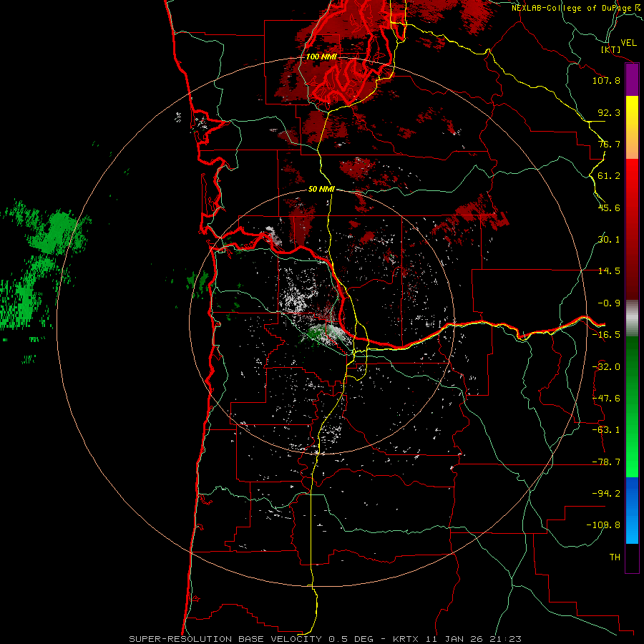Screen dimensions: 644x644
Task: Select the 14.5 legend value
Action: click(x=609, y=271)
